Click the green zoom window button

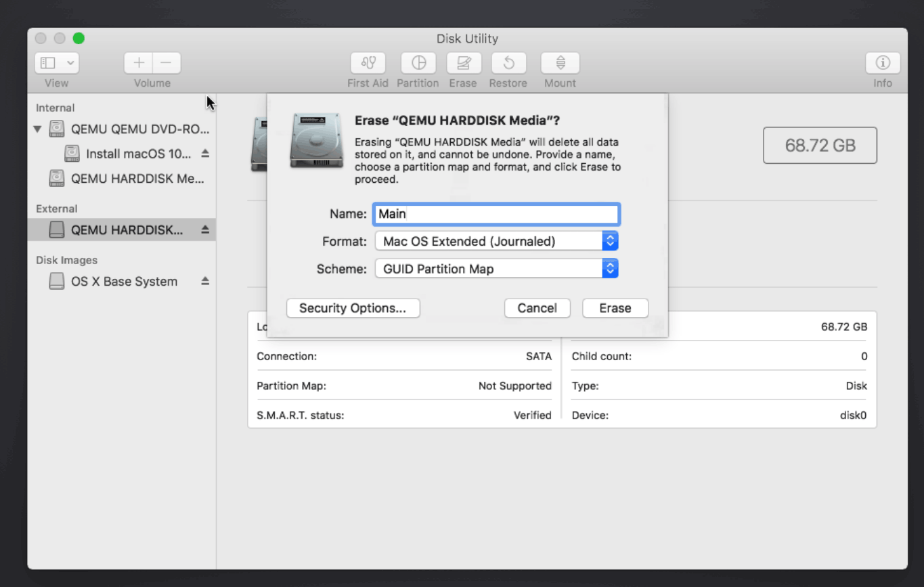[79, 38]
